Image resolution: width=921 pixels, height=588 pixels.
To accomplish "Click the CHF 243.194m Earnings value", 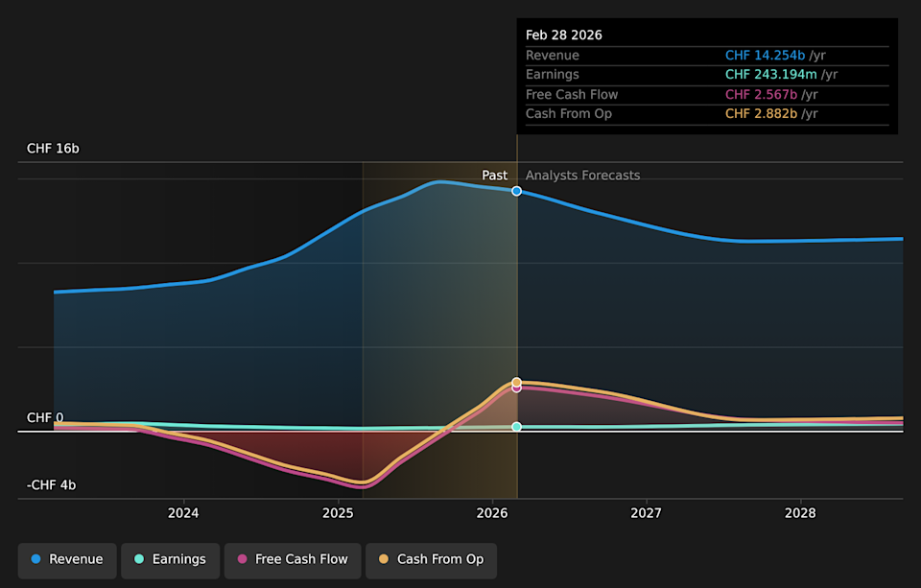I will tap(772, 74).
